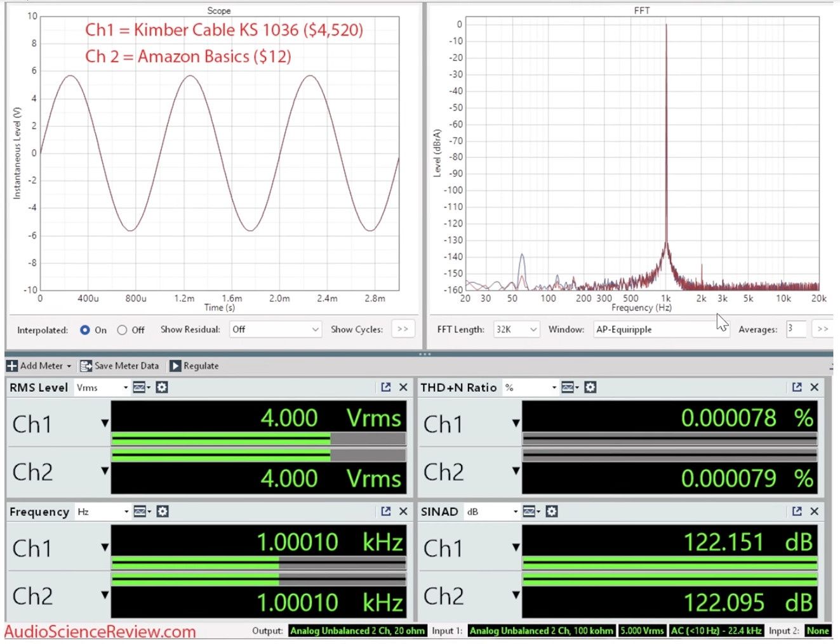Click RMS Level Ch1 4.000 Vrms reading
This screenshot has width=840, height=644.
pyautogui.click(x=331, y=418)
